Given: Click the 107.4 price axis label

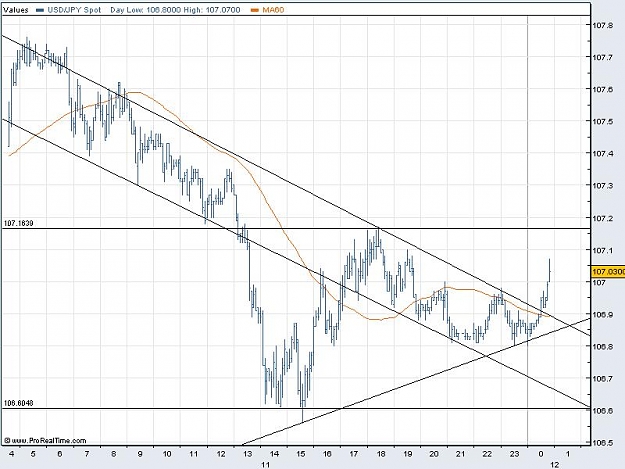Looking at the screenshot, I should click(602, 154).
